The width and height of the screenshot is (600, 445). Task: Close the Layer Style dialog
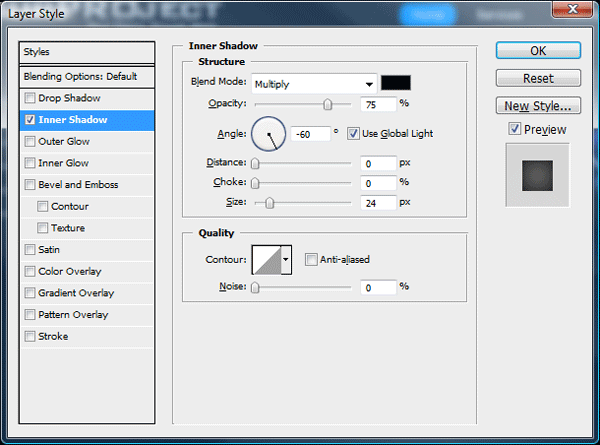[x=572, y=8]
